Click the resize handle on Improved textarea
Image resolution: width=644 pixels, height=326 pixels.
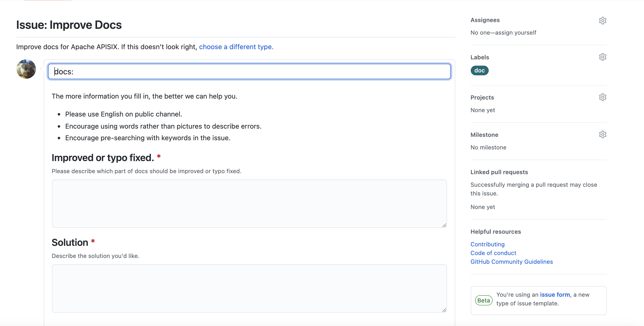pos(444,225)
